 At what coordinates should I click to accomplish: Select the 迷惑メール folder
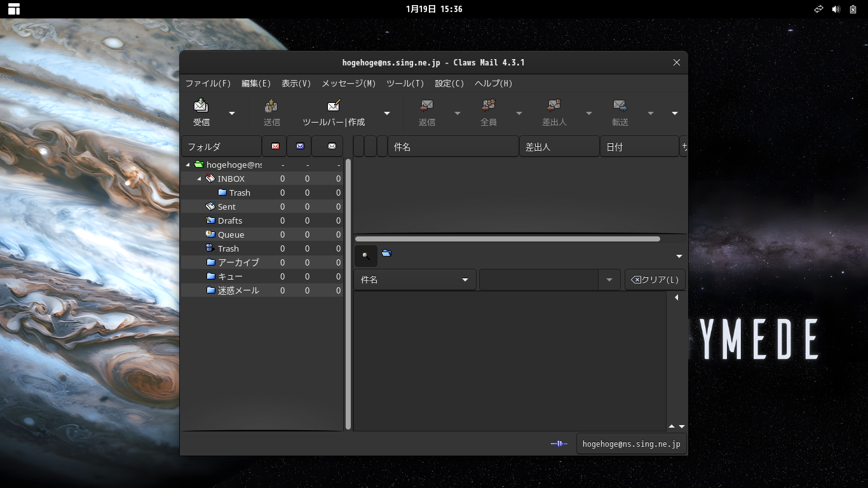pos(238,290)
